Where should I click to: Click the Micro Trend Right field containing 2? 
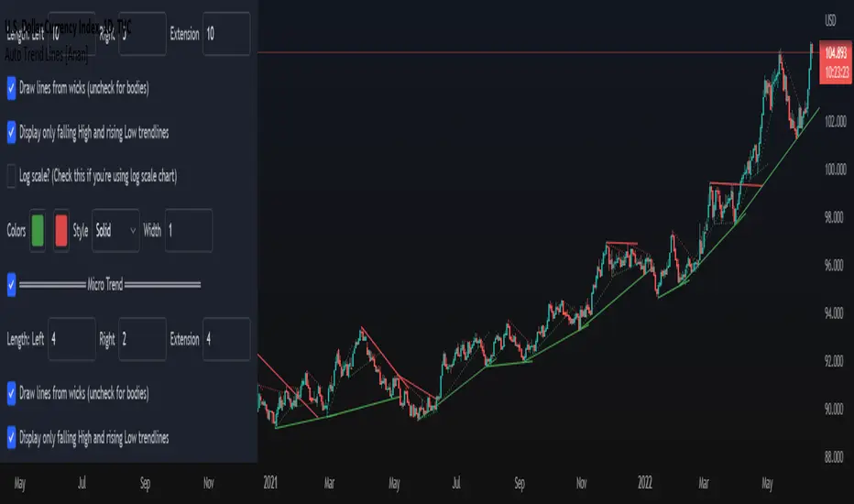142,339
